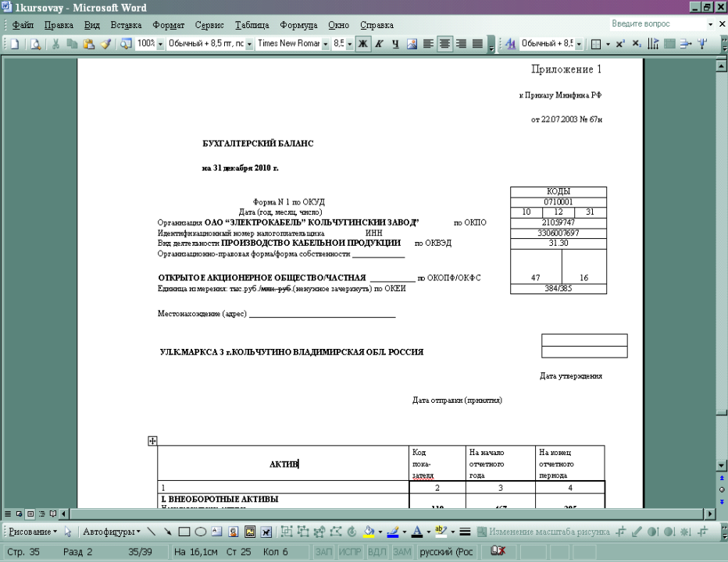Open Рисование drawing menu

pos(33,532)
